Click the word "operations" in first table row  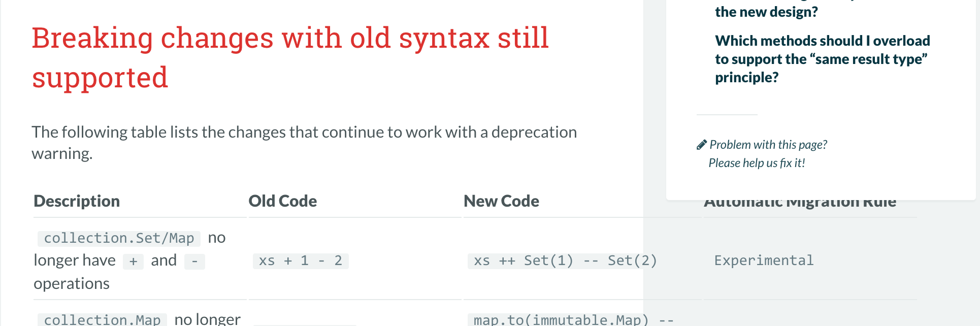pos(72,283)
